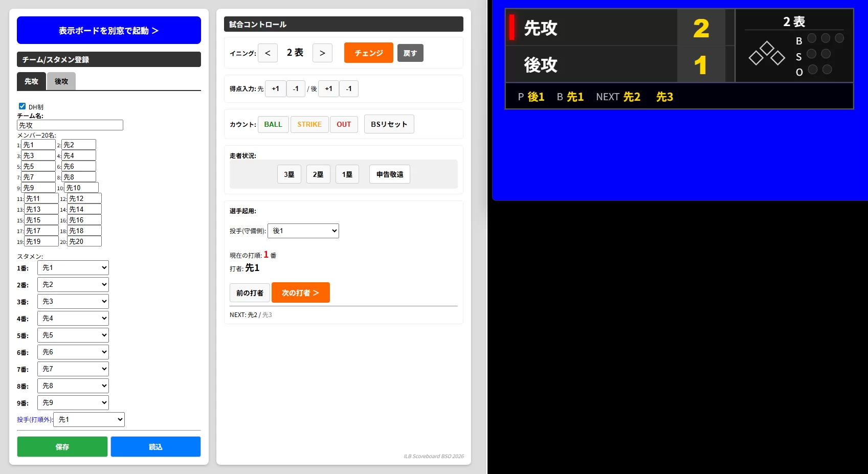Place a runner on 3塁
Screen dimensions: 868x474
click(289, 174)
